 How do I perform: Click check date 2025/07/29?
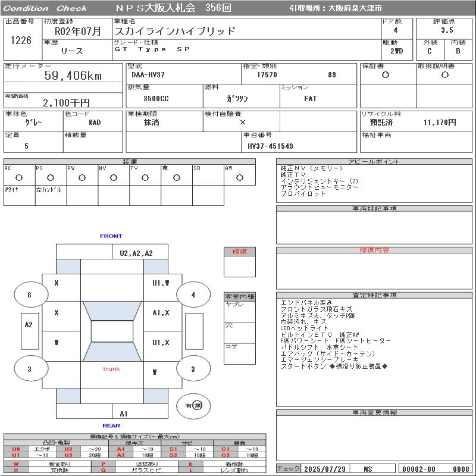pyautogui.click(x=325, y=469)
